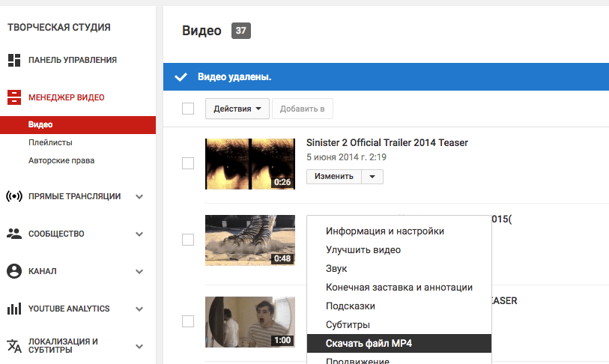The height and width of the screenshot is (364, 609).
Task: Click the Менеджер видео red icon
Action: 13,97
